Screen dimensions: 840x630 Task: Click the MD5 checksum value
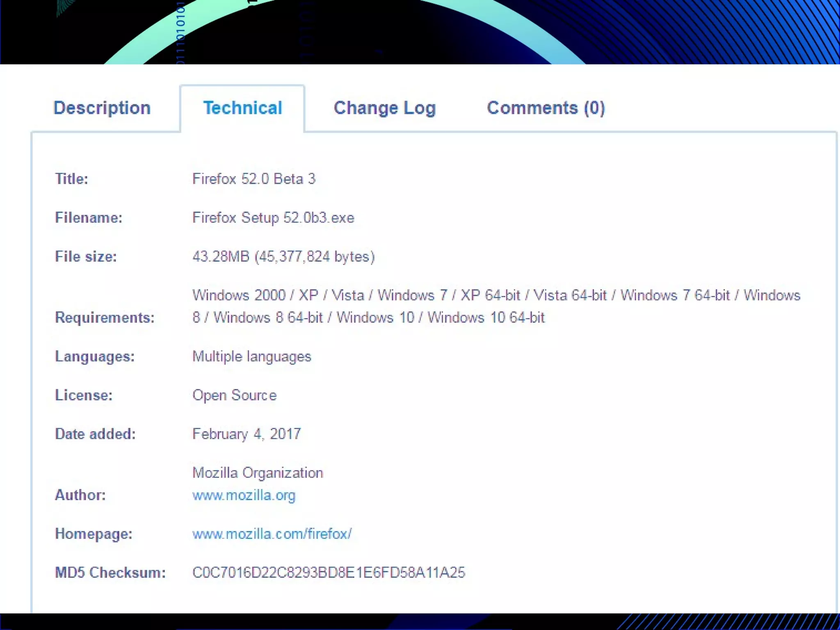(329, 573)
